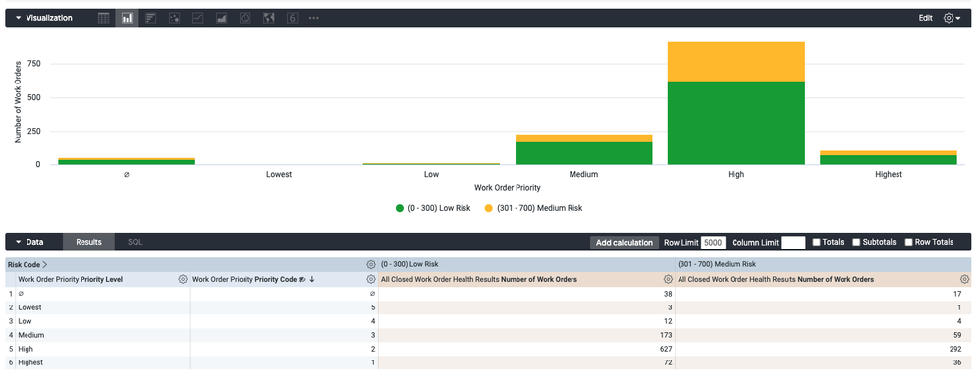Open visualization settings gear menu
This screenshot has width=980, height=388.
pyautogui.click(x=952, y=18)
